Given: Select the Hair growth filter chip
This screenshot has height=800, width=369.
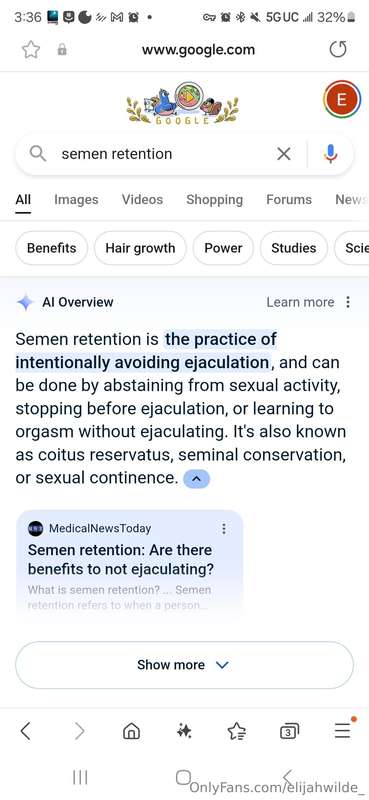Looking at the screenshot, I should pos(140,248).
